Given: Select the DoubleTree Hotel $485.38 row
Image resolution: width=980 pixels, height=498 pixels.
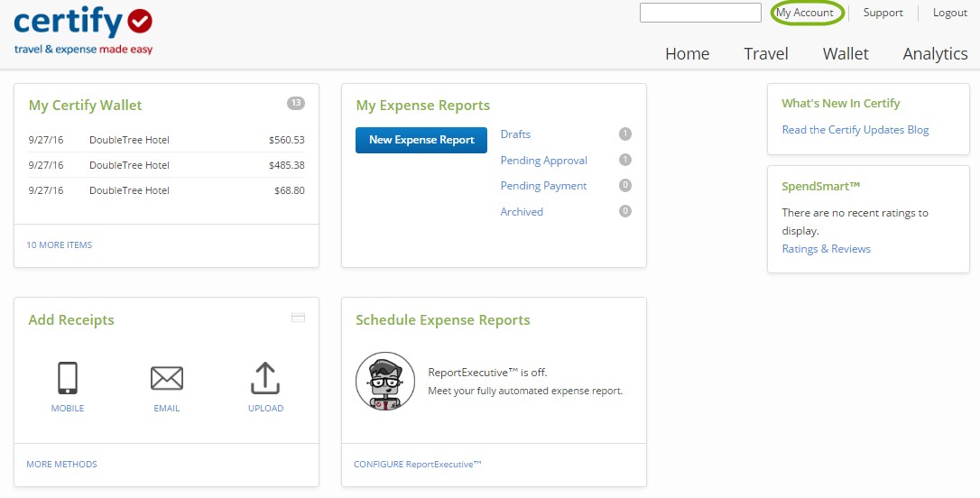Looking at the screenshot, I should 166,165.
